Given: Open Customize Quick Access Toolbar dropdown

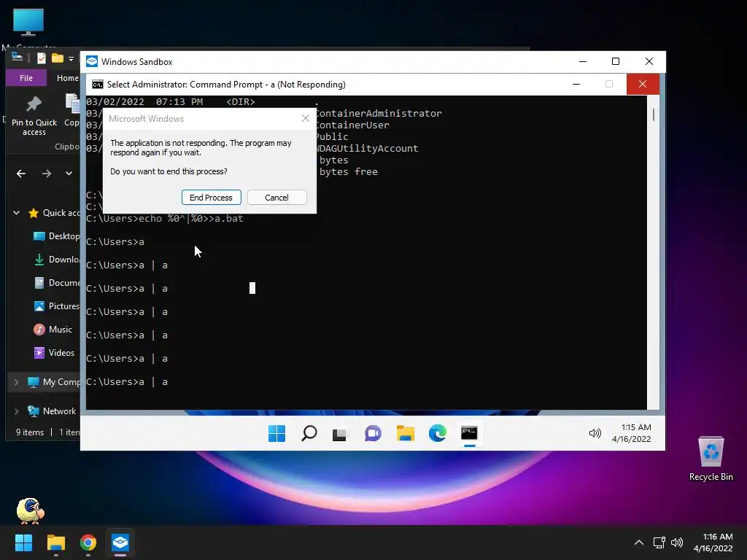Looking at the screenshot, I should coord(71,59).
